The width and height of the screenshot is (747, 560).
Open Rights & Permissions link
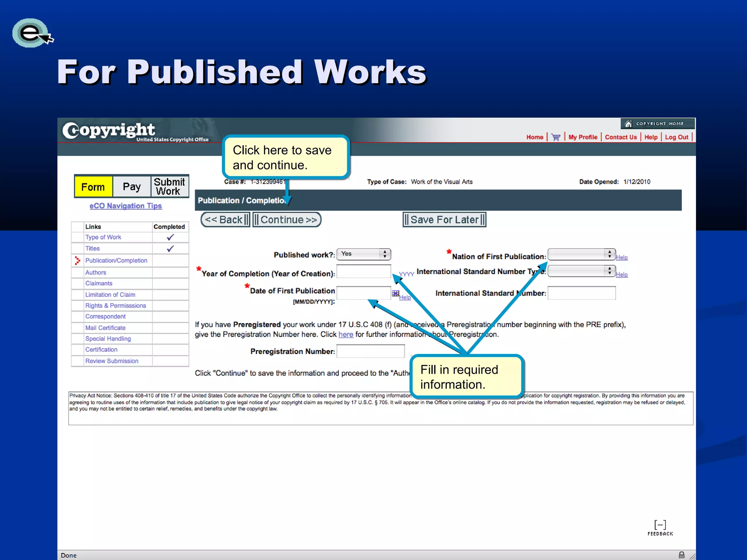point(116,306)
